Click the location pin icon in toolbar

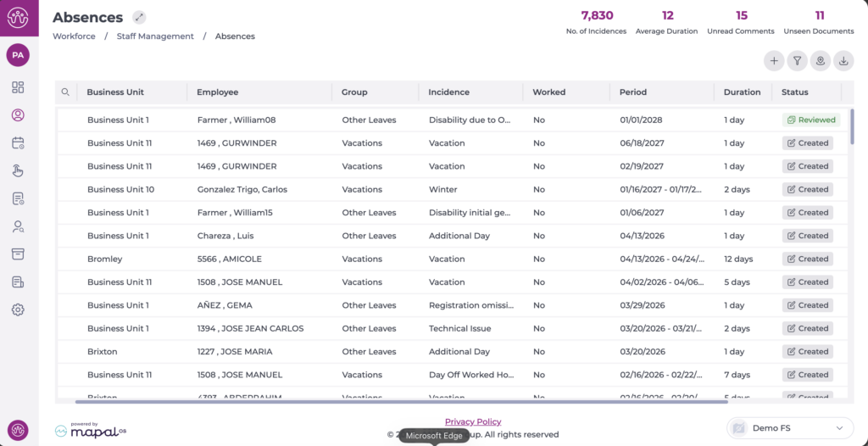pyautogui.click(x=820, y=60)
